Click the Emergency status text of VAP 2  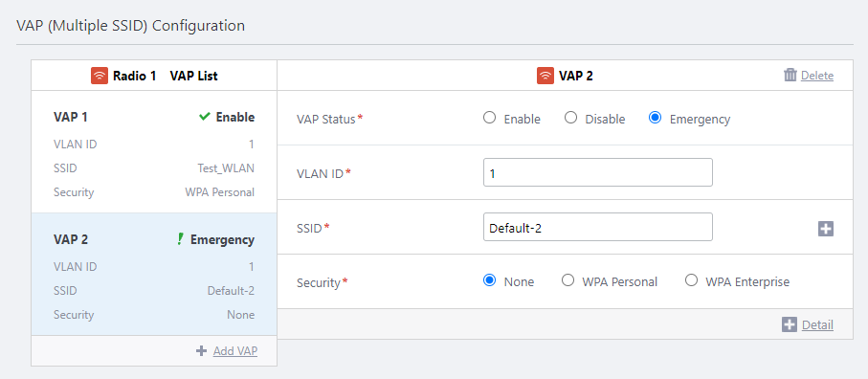[223, 239]
